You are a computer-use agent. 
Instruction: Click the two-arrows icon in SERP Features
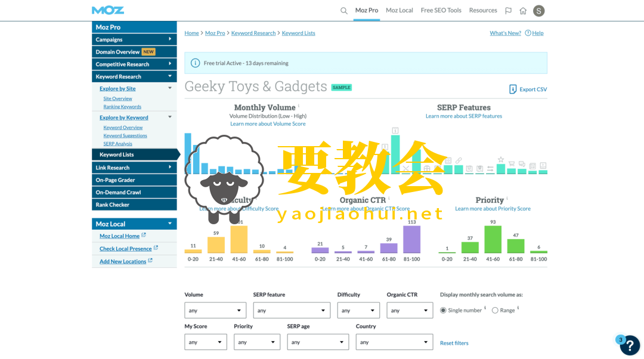pos(490,168)
